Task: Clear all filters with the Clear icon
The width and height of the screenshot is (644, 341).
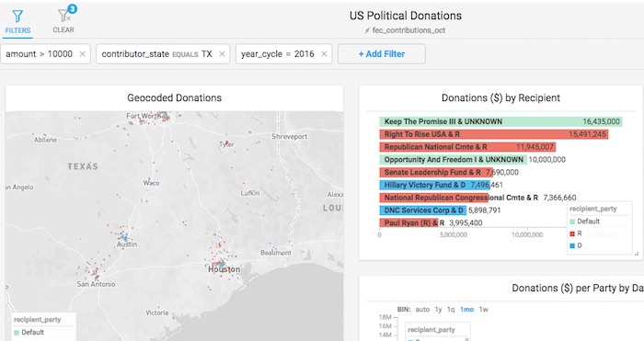Action: pos(63,16)
